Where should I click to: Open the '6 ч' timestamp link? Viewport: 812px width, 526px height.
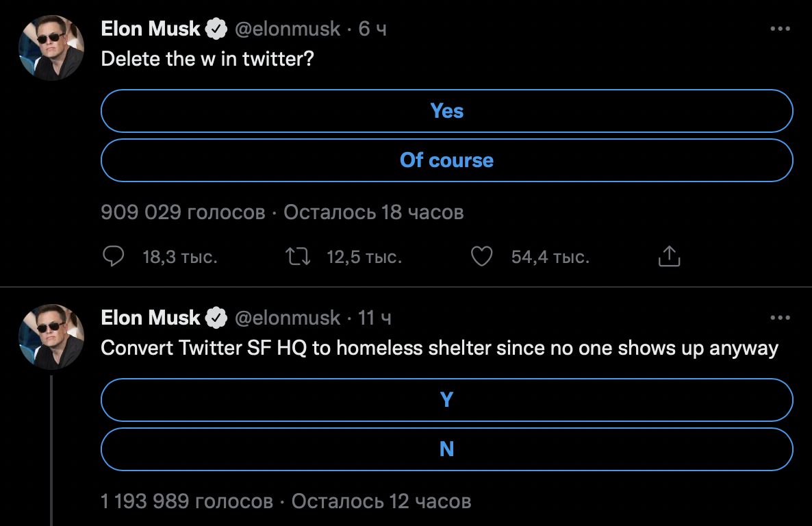pos(372,29)
